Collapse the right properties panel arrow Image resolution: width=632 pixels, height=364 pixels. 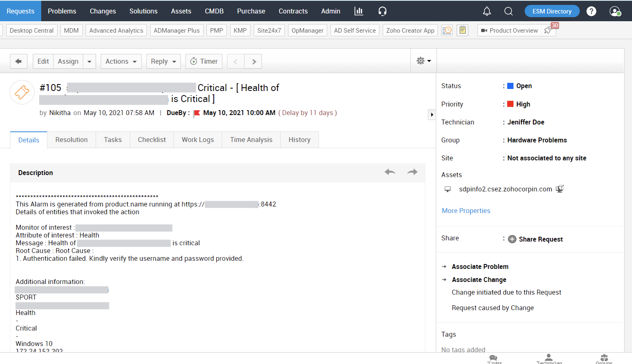pos(432,115)
